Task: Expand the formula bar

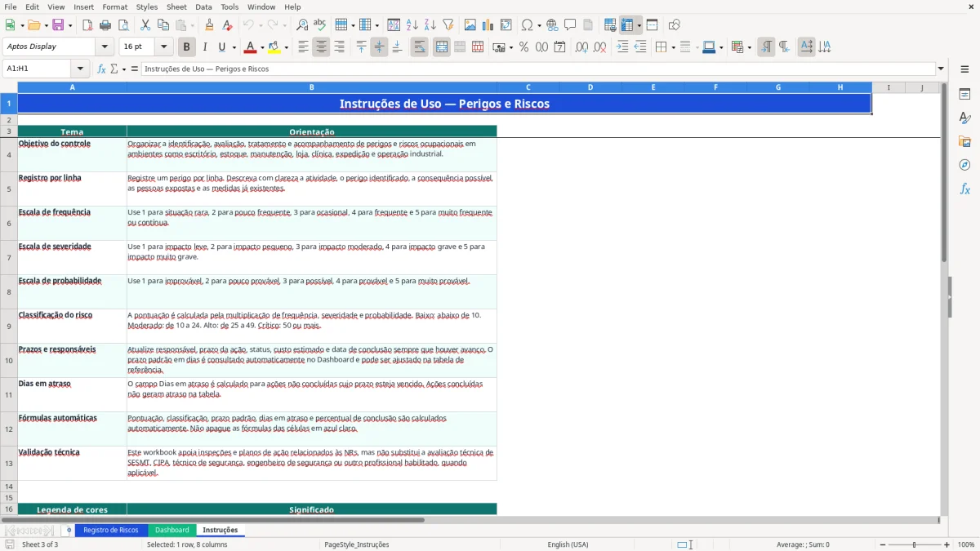Action: [941, 69]
